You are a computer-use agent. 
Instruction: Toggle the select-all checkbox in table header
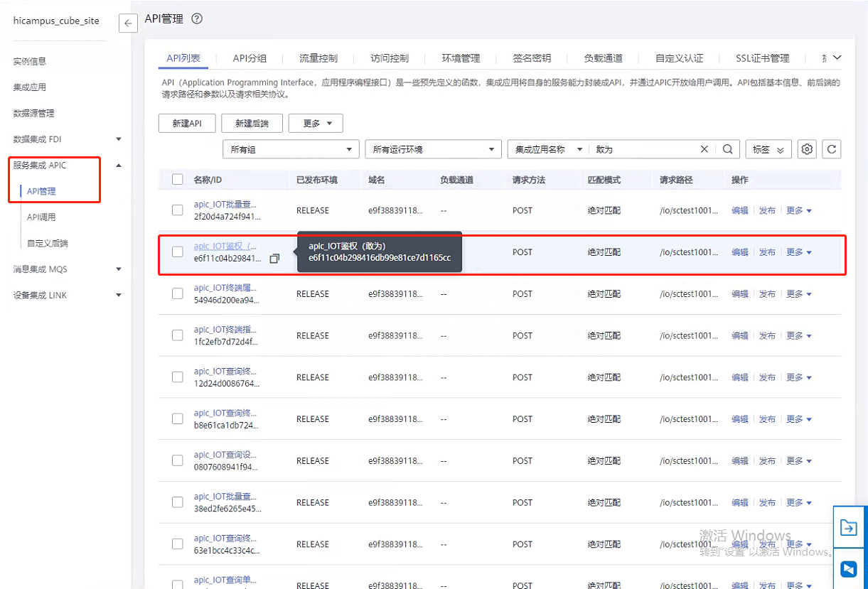(178, 180)
